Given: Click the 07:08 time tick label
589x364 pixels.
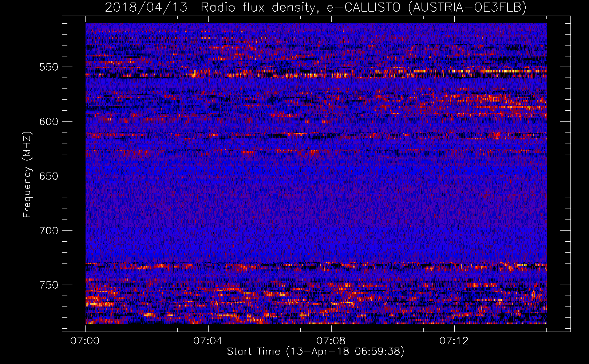Looking at the screenshot, I should [331, 341].
